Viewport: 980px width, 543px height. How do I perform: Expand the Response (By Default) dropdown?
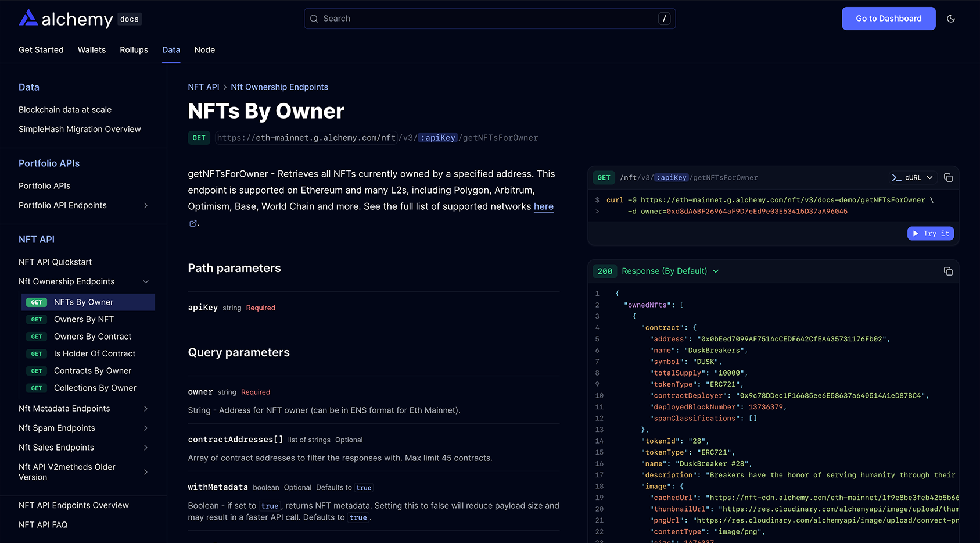click(x=716, y=271)
